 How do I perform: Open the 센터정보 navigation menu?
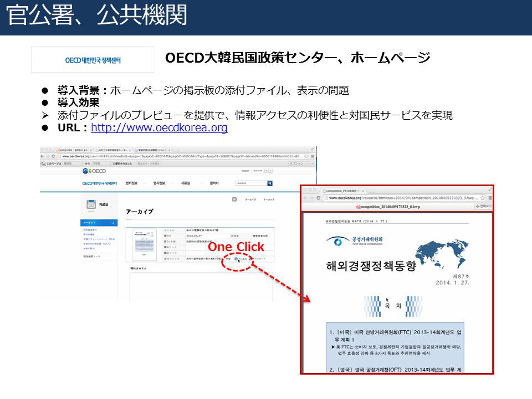(131, 183)
